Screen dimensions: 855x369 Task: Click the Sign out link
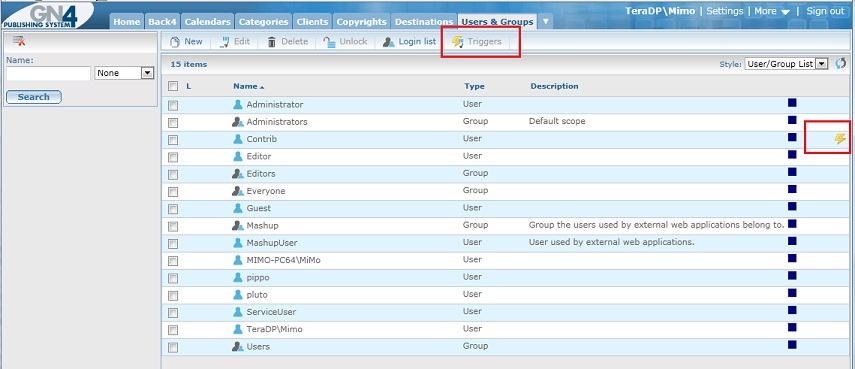pyautogui.click(x=826, y=11)
